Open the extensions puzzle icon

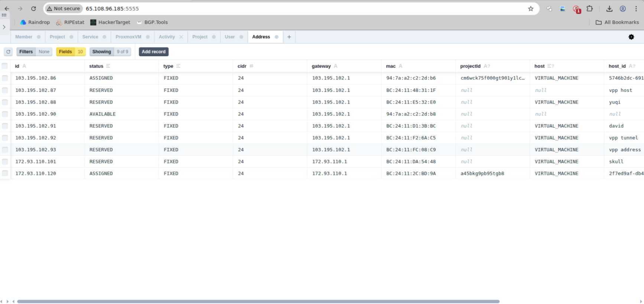pos(590,9)
